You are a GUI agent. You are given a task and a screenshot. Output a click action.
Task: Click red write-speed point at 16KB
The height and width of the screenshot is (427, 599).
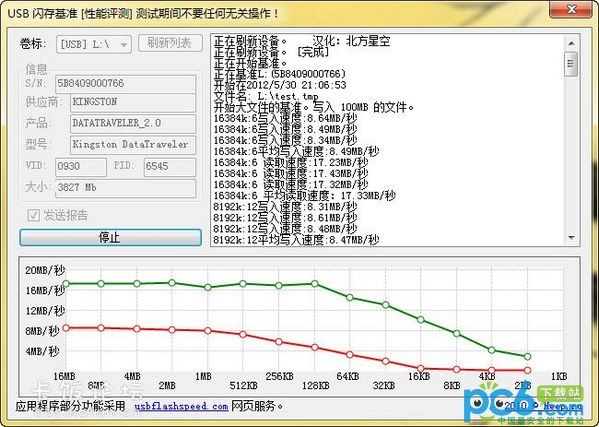tap(421, 369)
